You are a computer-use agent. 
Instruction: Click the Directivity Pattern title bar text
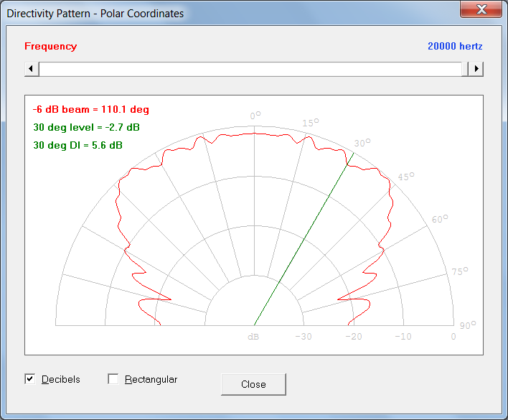click(95, 14)
